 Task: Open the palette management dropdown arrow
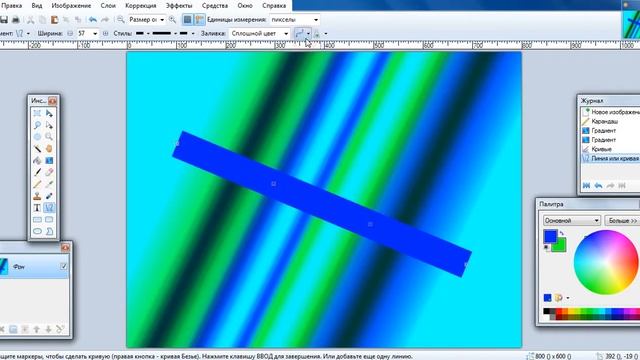click(568, 298)
